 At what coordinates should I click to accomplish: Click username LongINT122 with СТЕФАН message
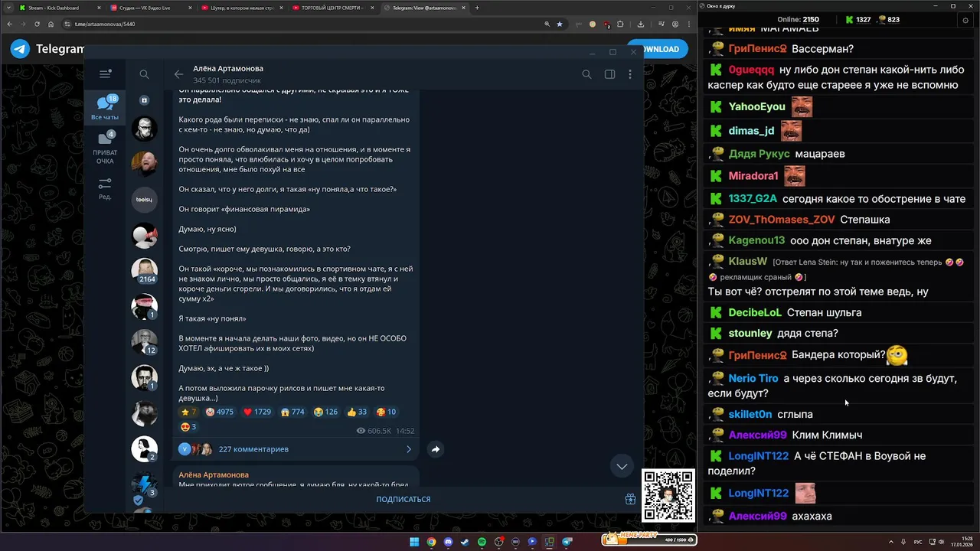(x=758, y=456)
